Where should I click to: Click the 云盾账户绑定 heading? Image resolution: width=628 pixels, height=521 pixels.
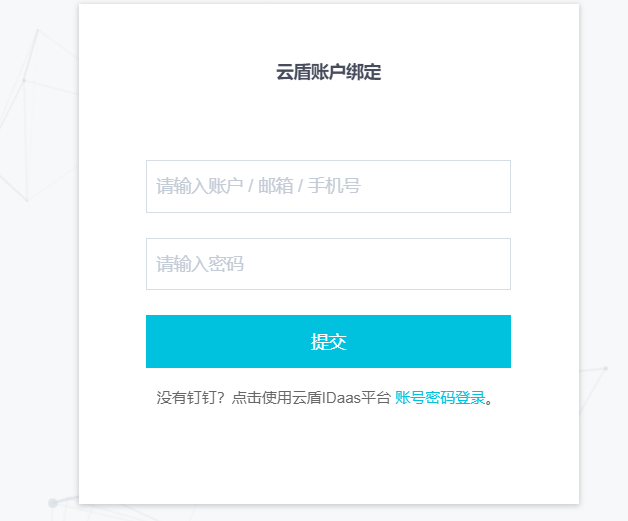tap(328, 72)
